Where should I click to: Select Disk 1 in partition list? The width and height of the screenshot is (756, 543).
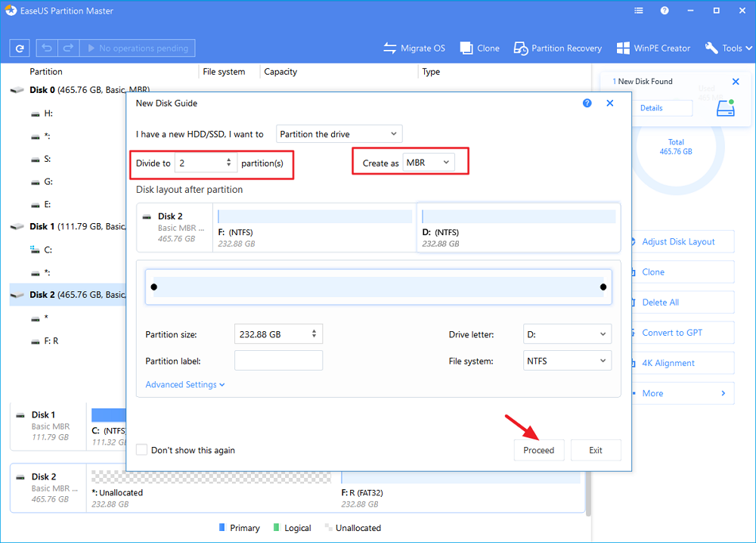pos(67,227)
